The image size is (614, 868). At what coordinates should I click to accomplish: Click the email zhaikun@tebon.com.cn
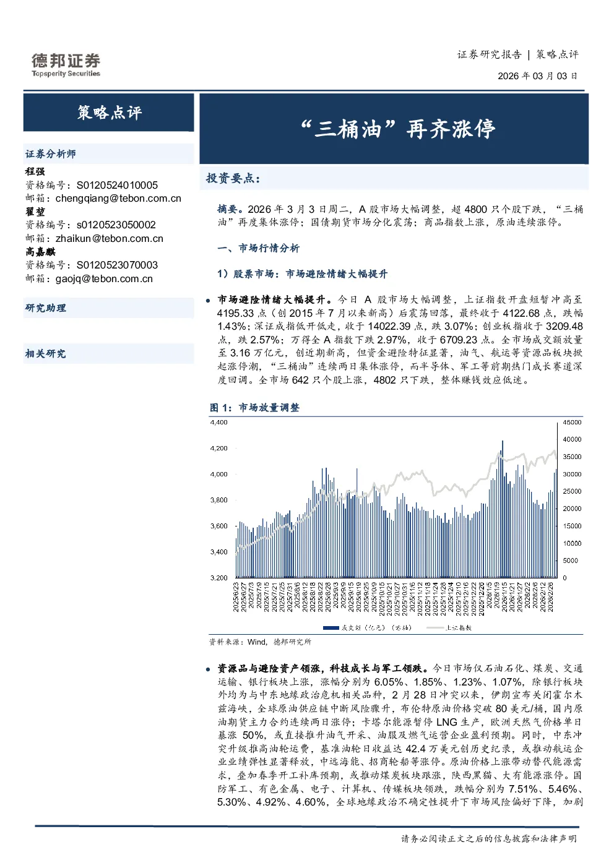point(110,239)
